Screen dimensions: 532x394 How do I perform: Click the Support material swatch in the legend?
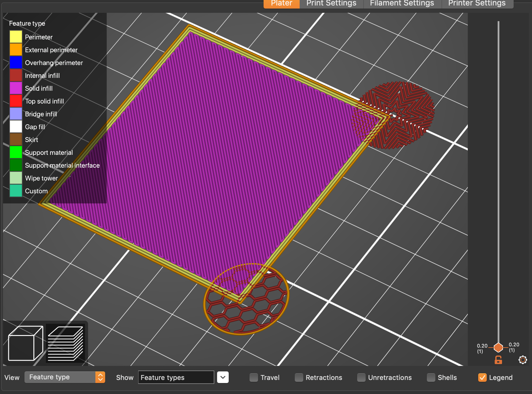[16, 152]
